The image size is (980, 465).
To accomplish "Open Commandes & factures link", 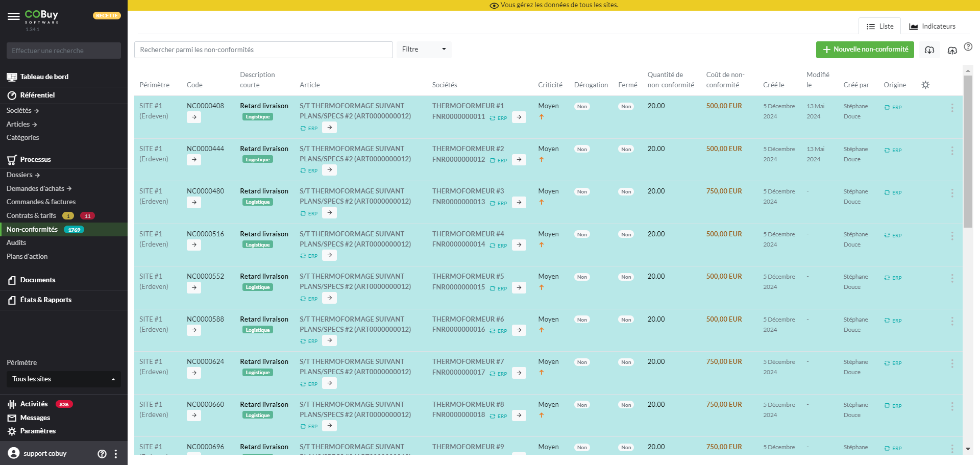I will click(41, 202).
